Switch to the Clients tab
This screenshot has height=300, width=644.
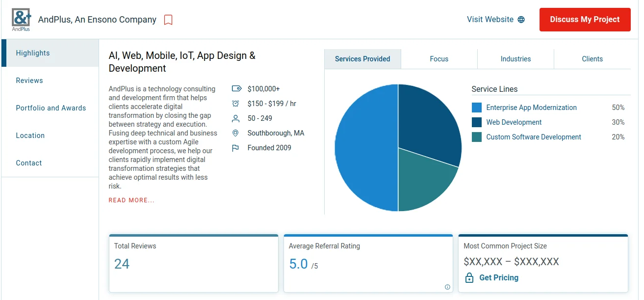tap(592, 59)
